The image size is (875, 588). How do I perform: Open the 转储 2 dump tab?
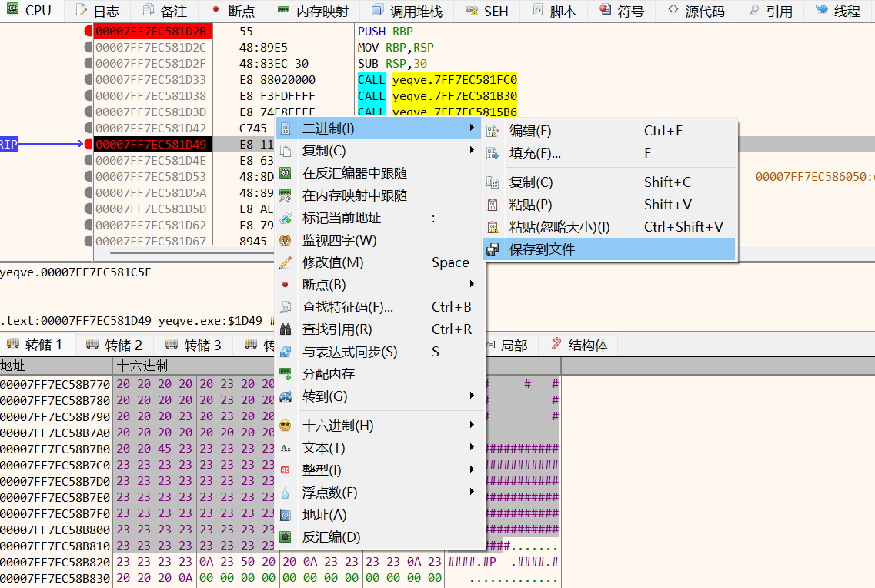point(115,345)
